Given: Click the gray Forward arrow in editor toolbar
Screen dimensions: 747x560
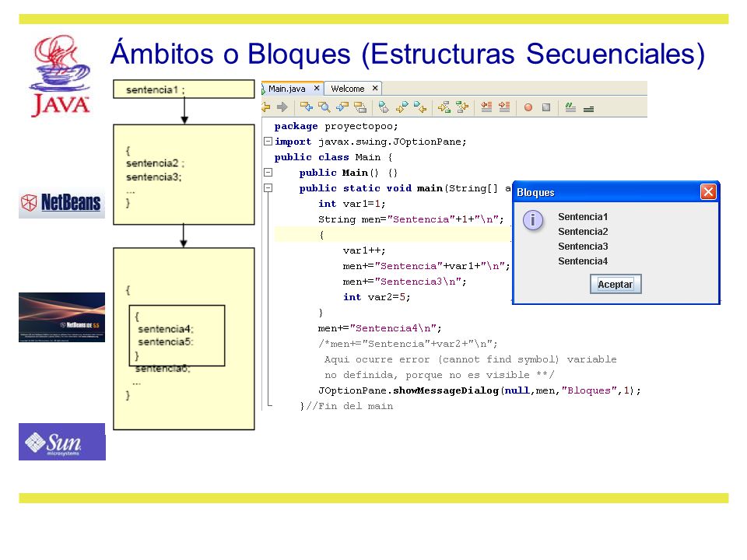Looking at the screenshot, I should pos(282,107).
